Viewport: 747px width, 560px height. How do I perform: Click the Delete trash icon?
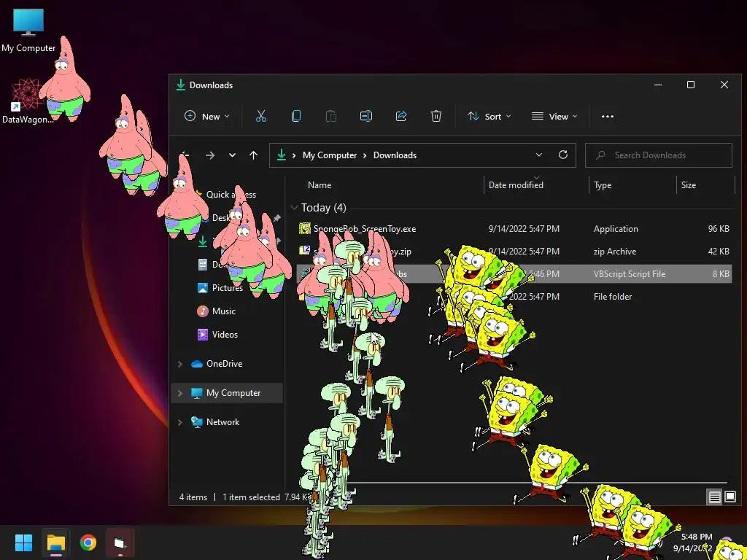coord(436,116)
